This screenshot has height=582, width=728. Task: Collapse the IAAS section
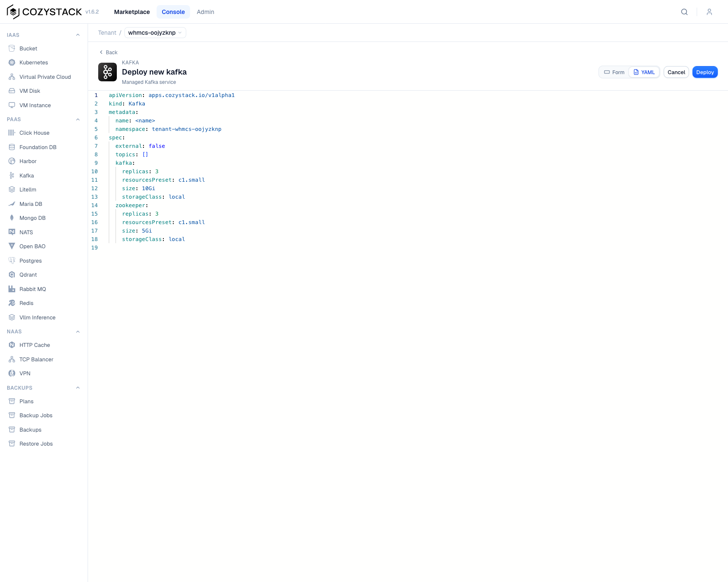coord(78,35)
